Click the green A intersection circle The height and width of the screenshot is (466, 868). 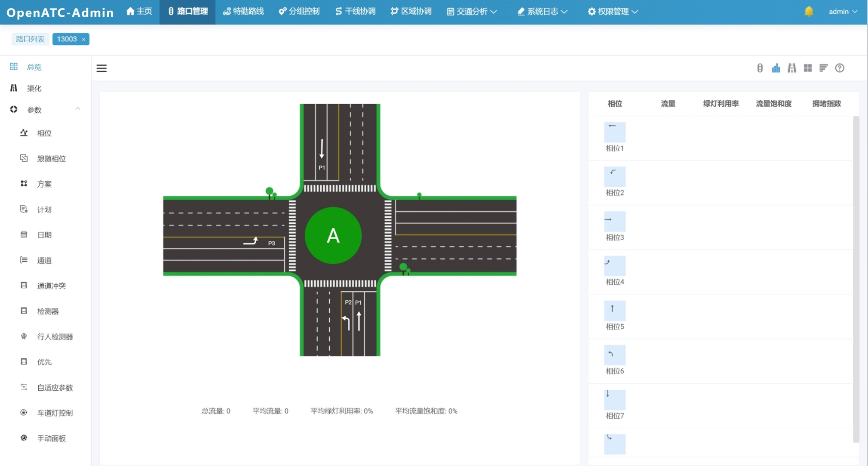pyautogui.click(x=333, y=235)
